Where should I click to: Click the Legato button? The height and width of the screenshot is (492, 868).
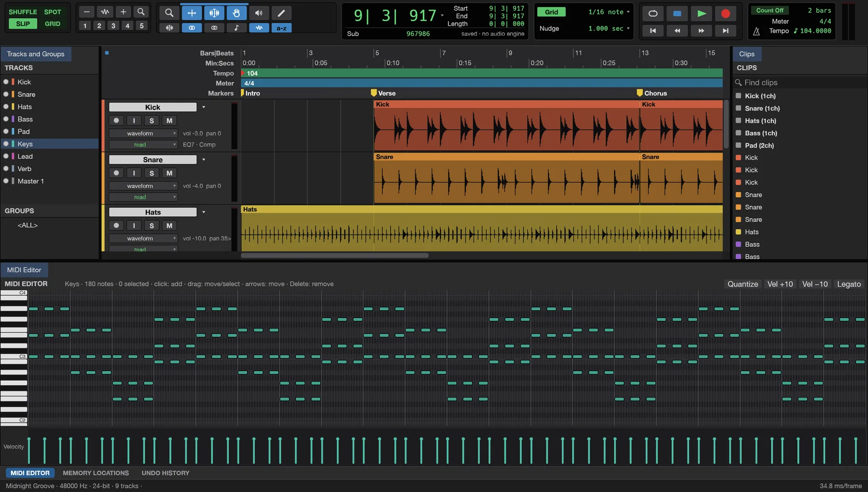tap(849, 284)
